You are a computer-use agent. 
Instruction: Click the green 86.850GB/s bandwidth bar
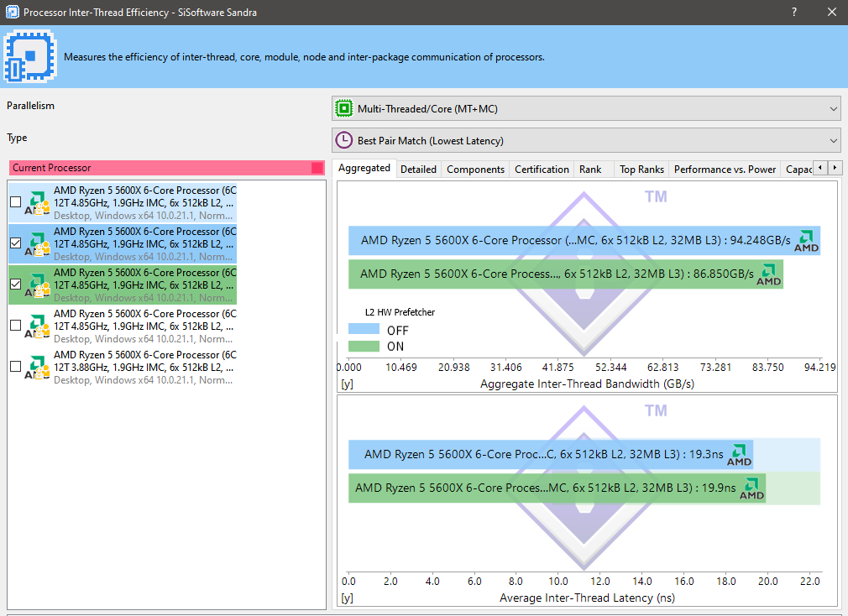tap(566, 274)
